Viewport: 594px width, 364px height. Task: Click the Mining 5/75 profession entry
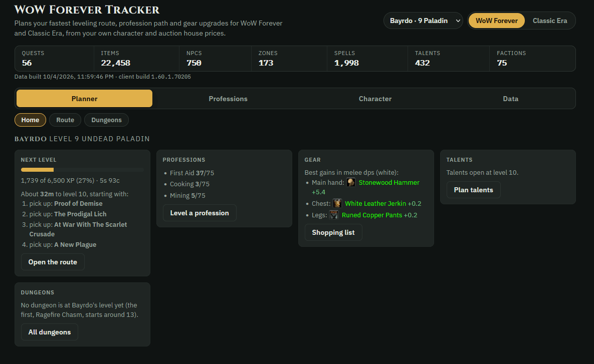tap(187, 196)
